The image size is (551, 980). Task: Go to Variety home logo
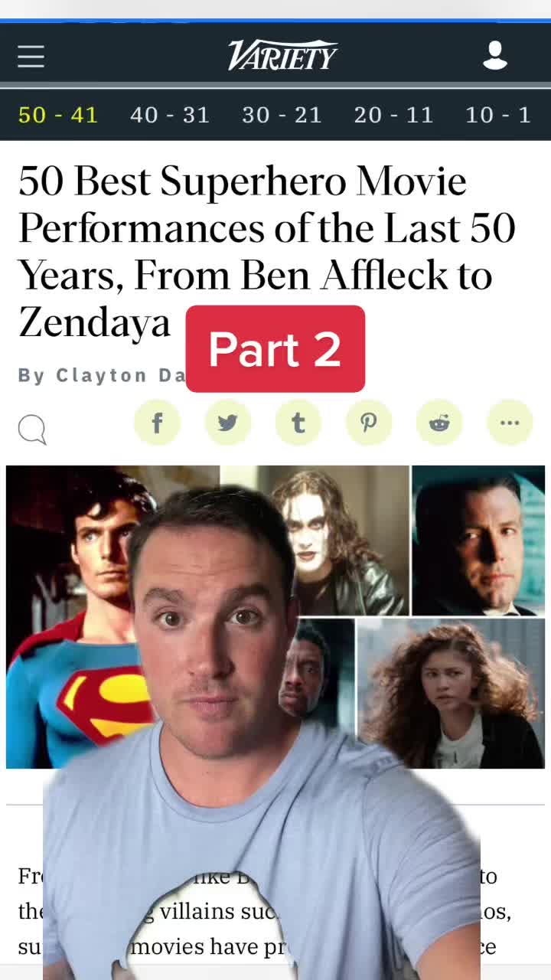coord(282,56)
